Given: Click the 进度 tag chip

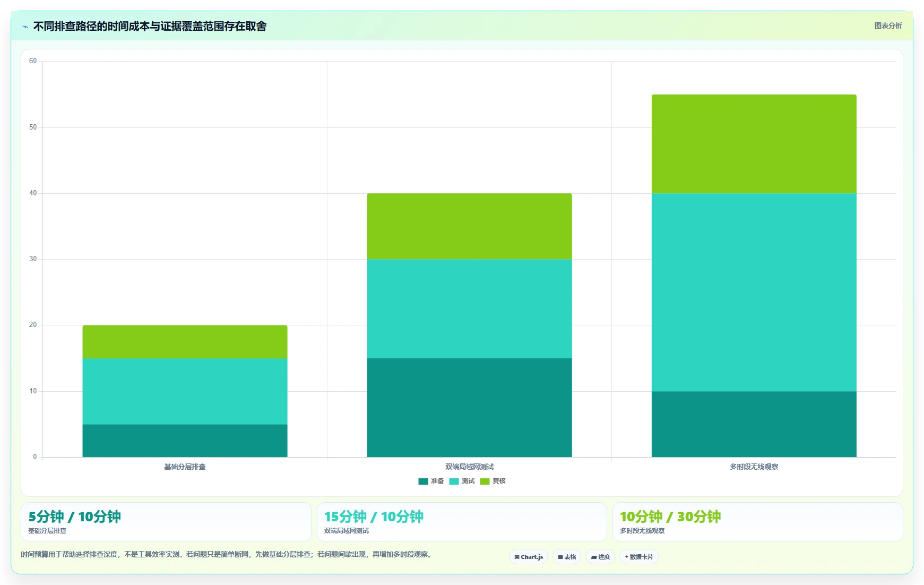Looking at the screenshot, I should (x=600, y=557).
